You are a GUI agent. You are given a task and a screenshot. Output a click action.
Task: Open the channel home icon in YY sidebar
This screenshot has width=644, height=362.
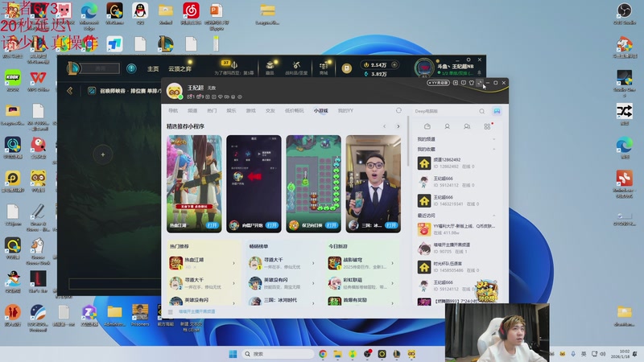[427, 126]
